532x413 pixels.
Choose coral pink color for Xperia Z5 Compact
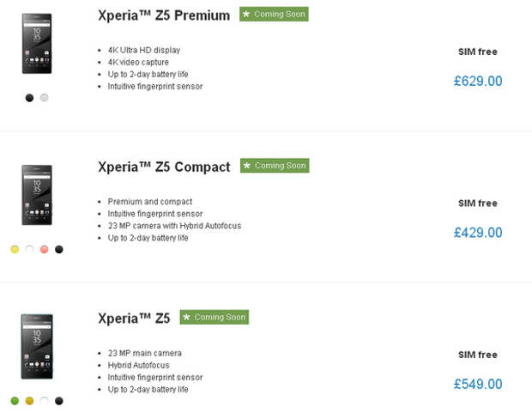(x=44, y=249)
